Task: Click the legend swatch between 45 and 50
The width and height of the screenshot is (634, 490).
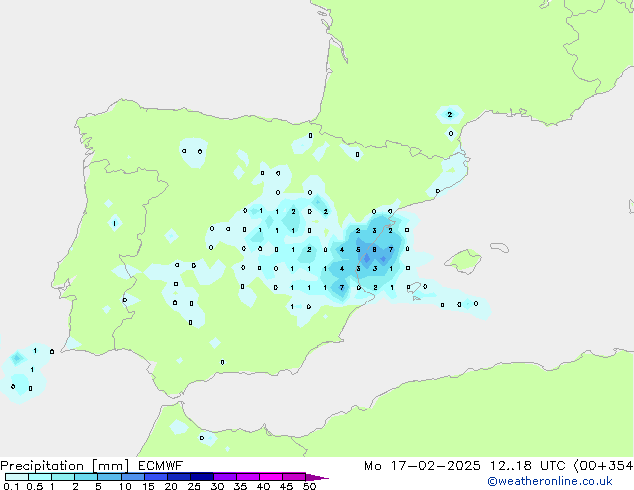Action: point(294,477)
